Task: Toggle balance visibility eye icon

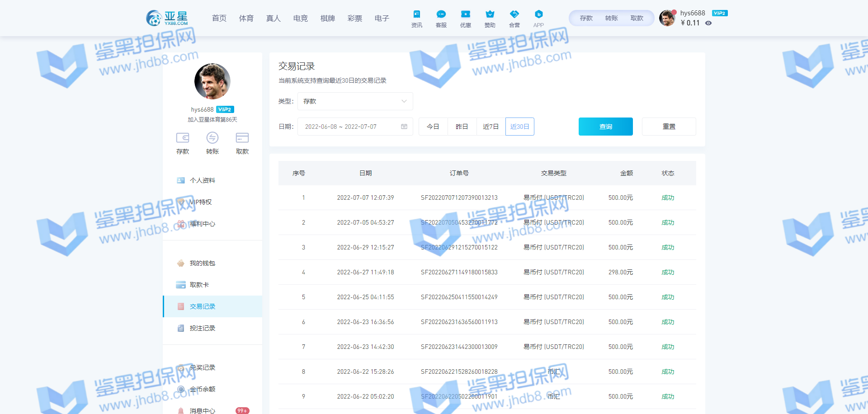Action: pyautogui.click(x=708, y=23)
